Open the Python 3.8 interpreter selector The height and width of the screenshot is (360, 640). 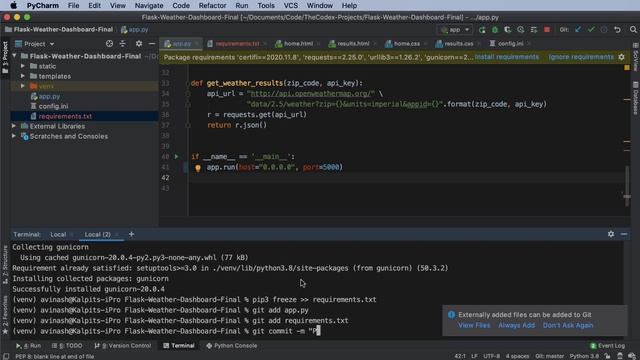[584, 356]
